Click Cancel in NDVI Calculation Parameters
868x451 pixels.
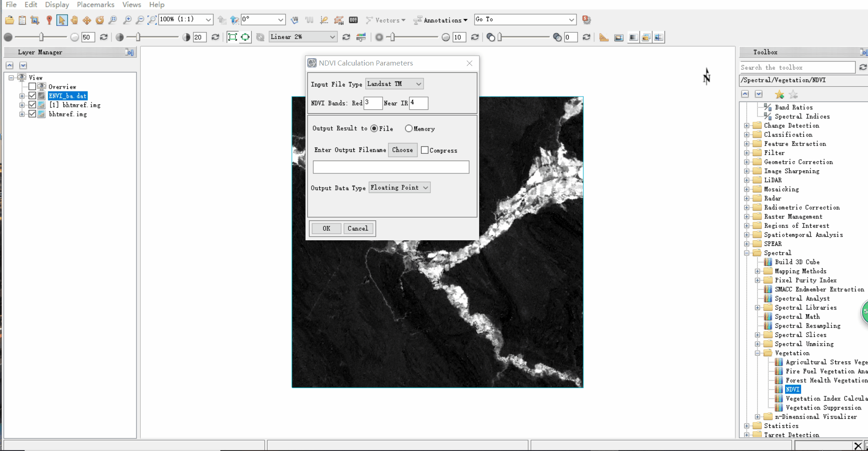(358, 228)
